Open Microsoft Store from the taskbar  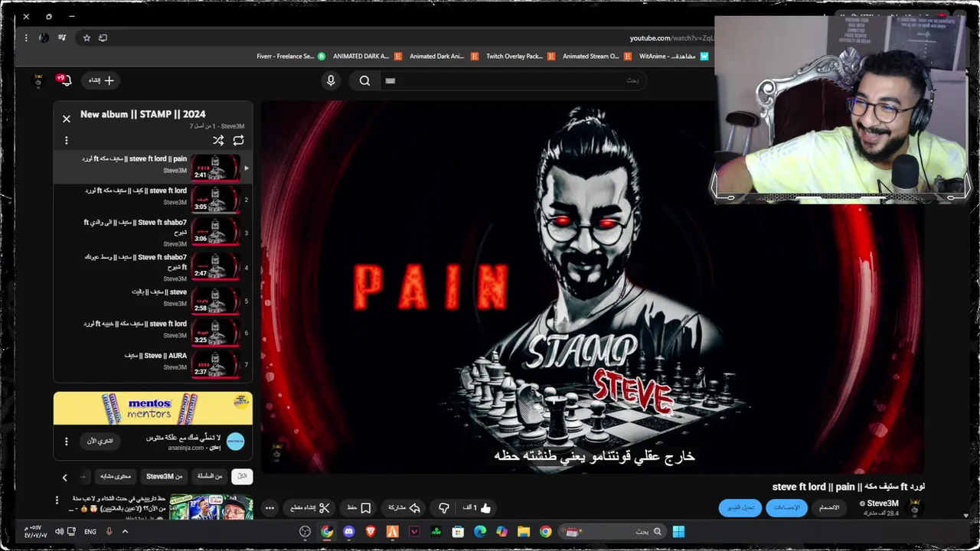[x=458, y=532]
